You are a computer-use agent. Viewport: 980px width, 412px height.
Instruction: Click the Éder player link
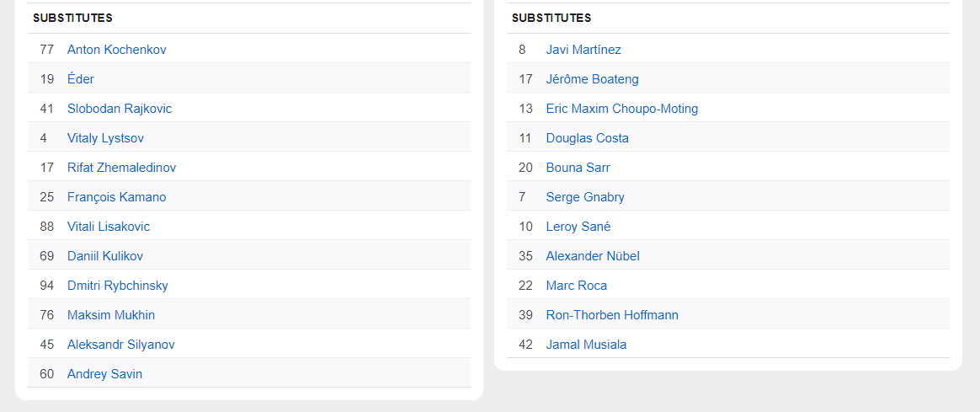[x=81, y=79]
